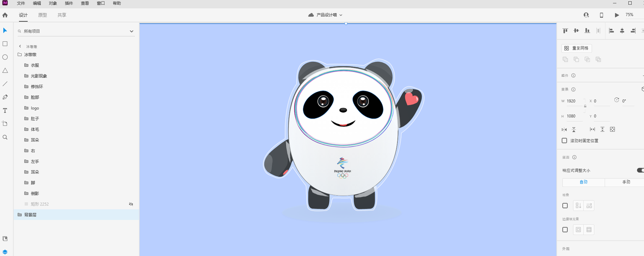Select the Rectangle tool
The image size is (644, 256).
tap(5, 44)
